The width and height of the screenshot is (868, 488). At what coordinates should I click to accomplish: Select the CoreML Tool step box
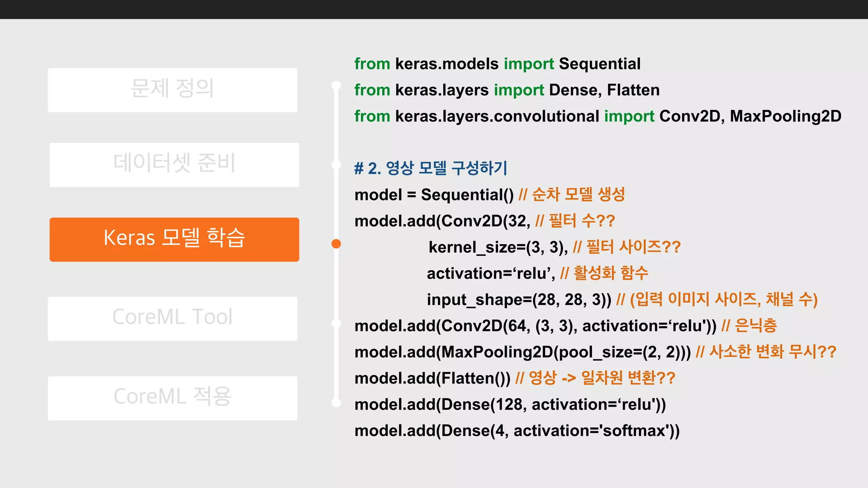172,319
